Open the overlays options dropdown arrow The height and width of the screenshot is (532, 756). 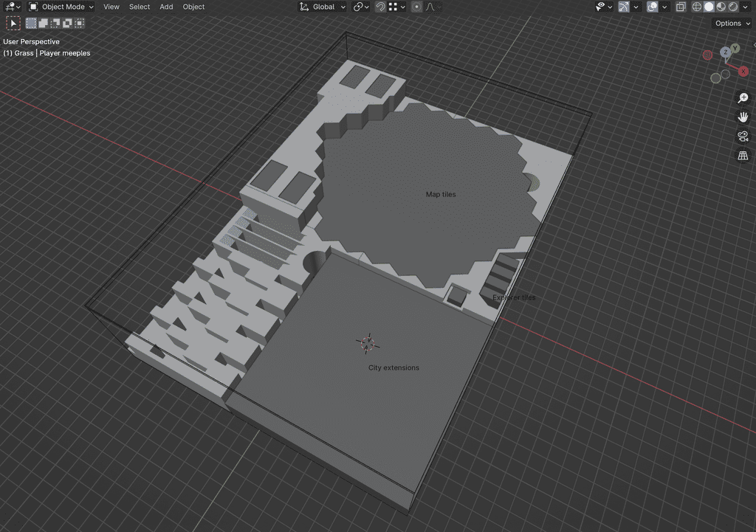tap(664, 7)
